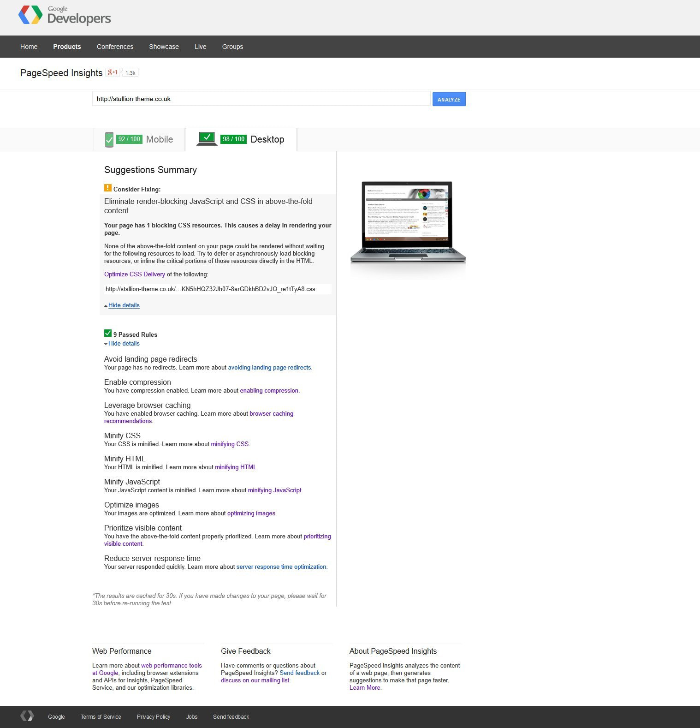
Task: Click the About PageSpeed Insights heading
Action: pos(393,651)
